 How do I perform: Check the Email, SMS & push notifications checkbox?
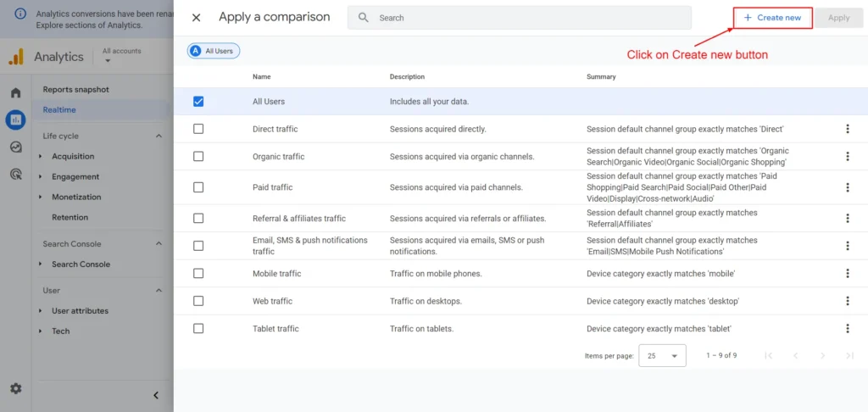click(x=198, y=246)
